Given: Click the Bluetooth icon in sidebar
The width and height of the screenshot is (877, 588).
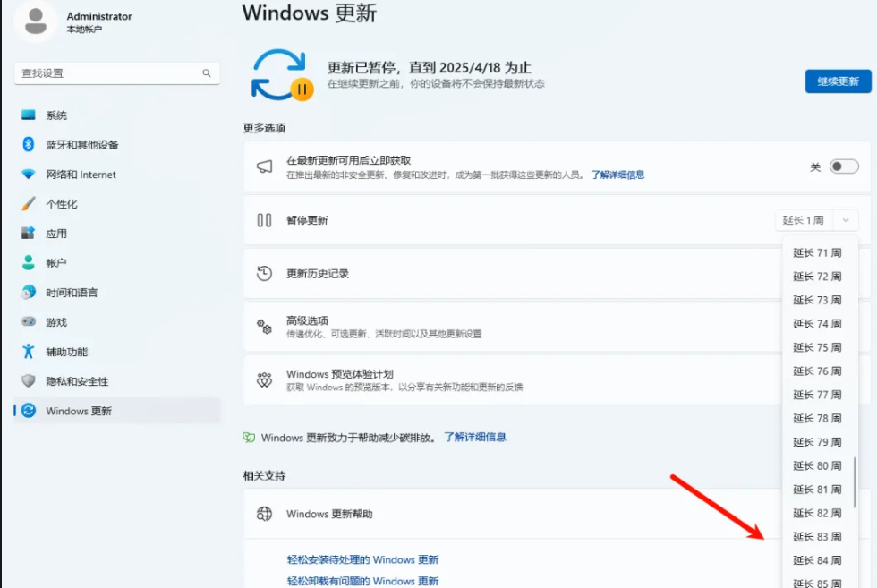Looking at the screenshot, I should tap(29, 144).
